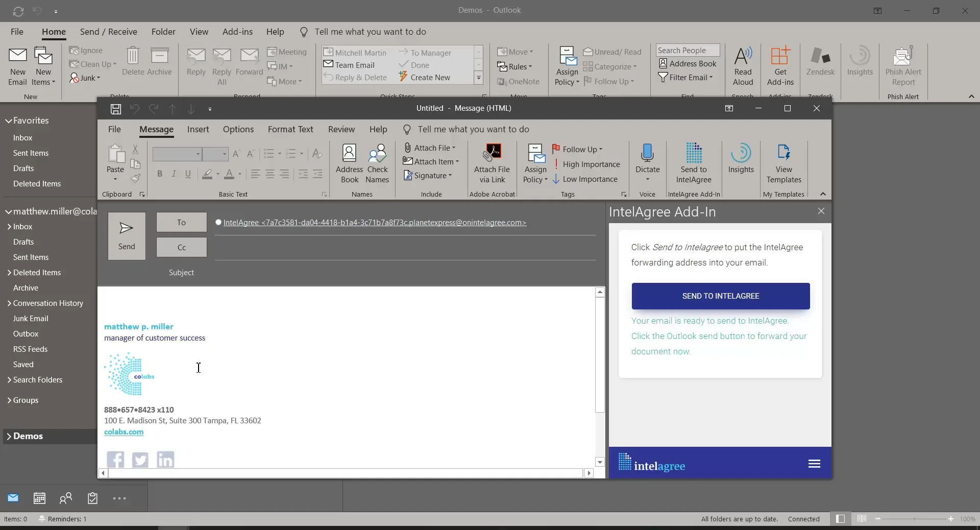Open the font size dropdown
Image resolution: width=980 pixels, height=530 pixels.
click(x=224, y=154)
